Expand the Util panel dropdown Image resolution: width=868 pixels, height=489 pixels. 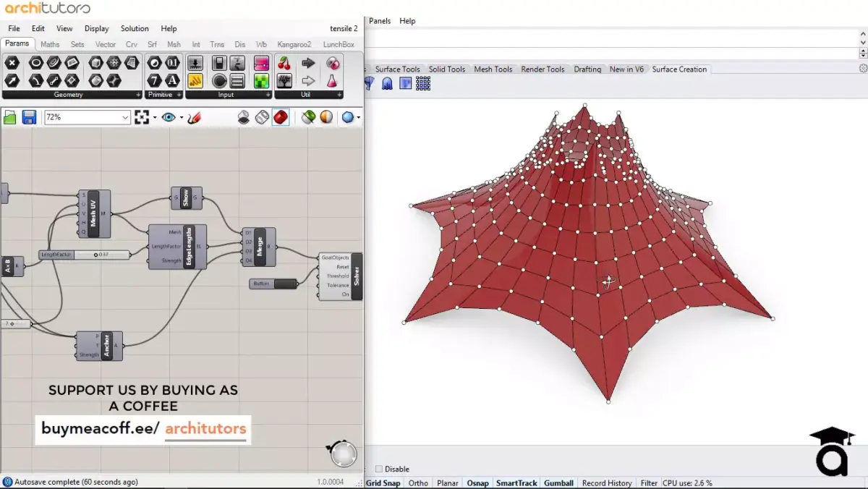click(x=339, y=95)
